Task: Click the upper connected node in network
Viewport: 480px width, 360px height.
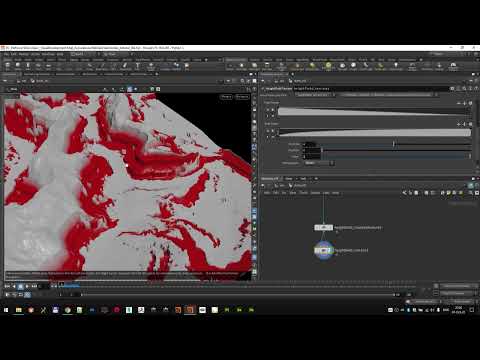Action: (x=323, y=227)
